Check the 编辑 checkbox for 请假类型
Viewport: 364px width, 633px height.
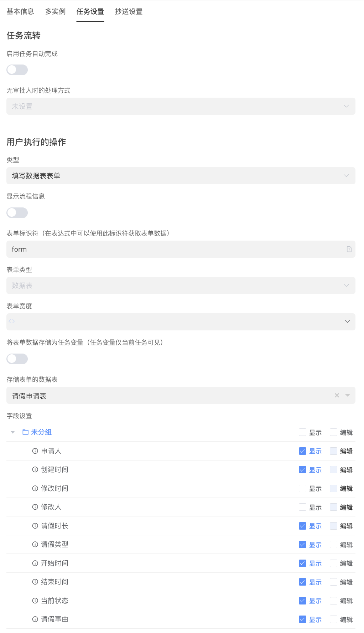(333, 544)
